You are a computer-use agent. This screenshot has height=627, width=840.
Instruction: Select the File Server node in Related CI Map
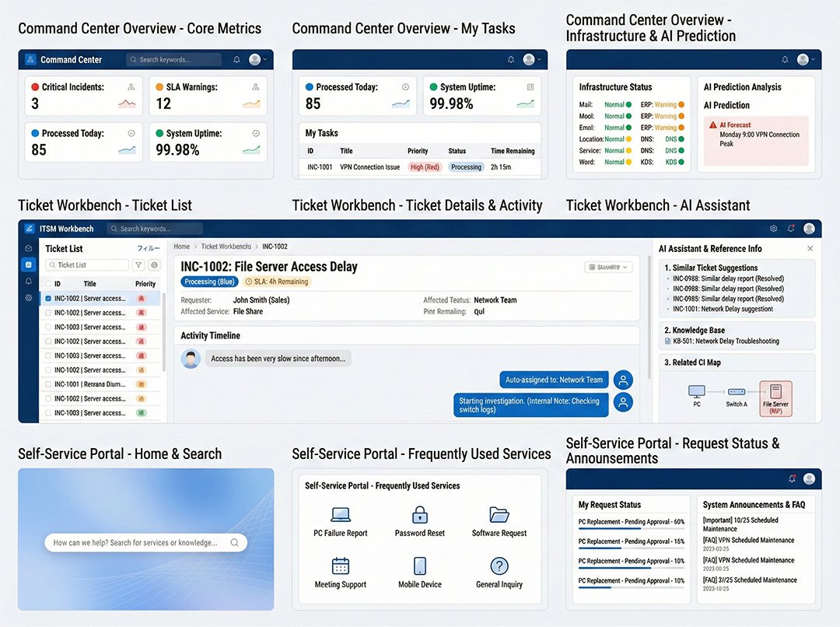pos(775,398)
